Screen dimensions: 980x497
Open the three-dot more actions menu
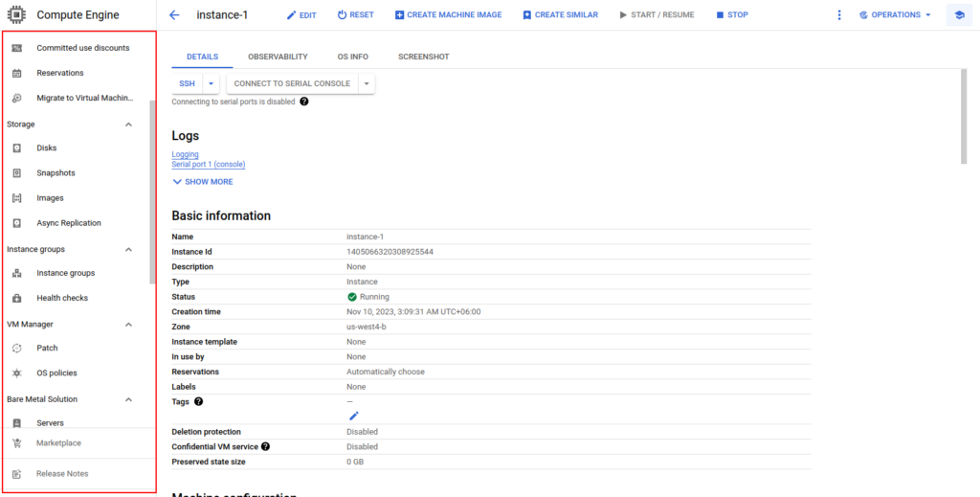tap(839, 15)
